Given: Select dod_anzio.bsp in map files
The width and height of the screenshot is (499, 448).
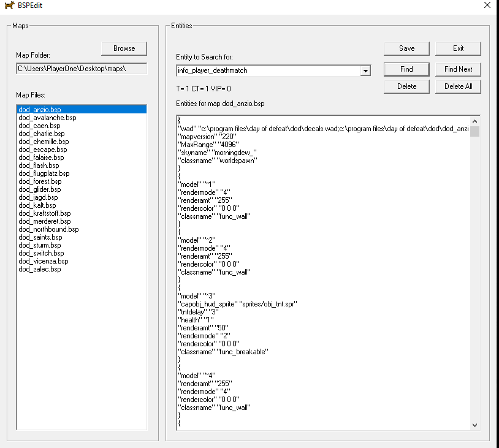Looking at the screenshot, I should coord(82,110).
